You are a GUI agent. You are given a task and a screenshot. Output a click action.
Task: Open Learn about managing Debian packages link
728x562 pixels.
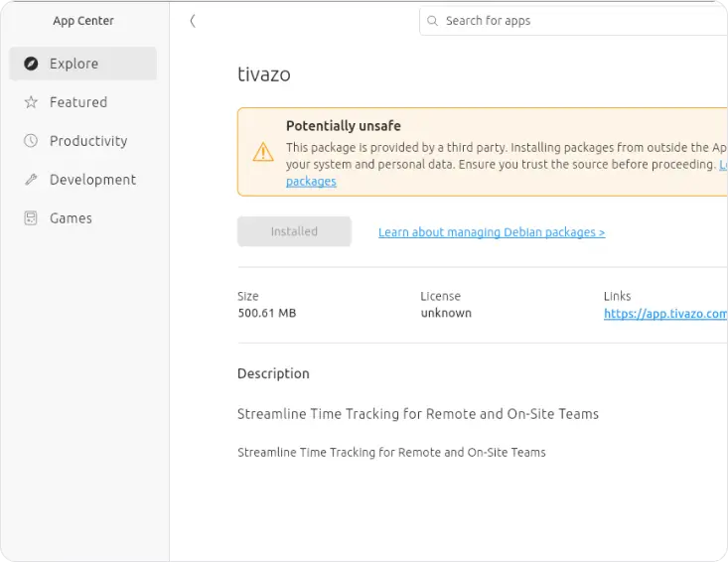[x=492, y=232]
